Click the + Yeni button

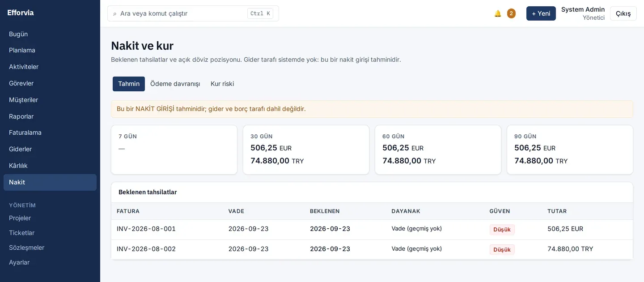[x=541, y=13]
